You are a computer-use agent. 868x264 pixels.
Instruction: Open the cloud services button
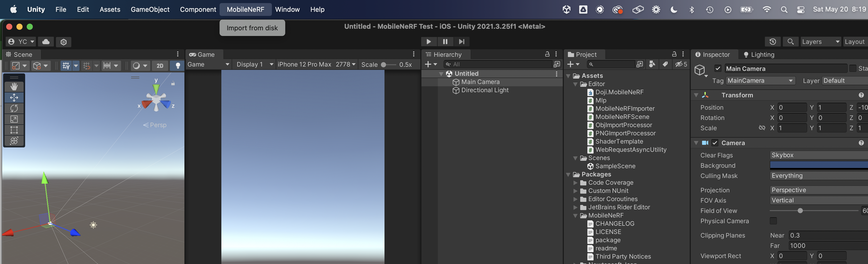coord(46,41)
